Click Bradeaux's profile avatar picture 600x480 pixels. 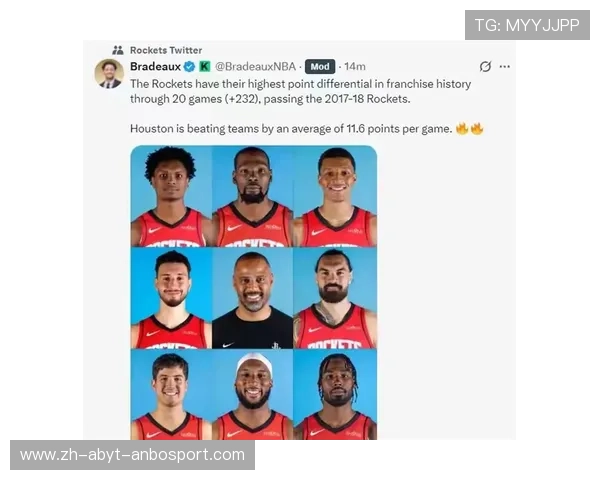(109, 73)
